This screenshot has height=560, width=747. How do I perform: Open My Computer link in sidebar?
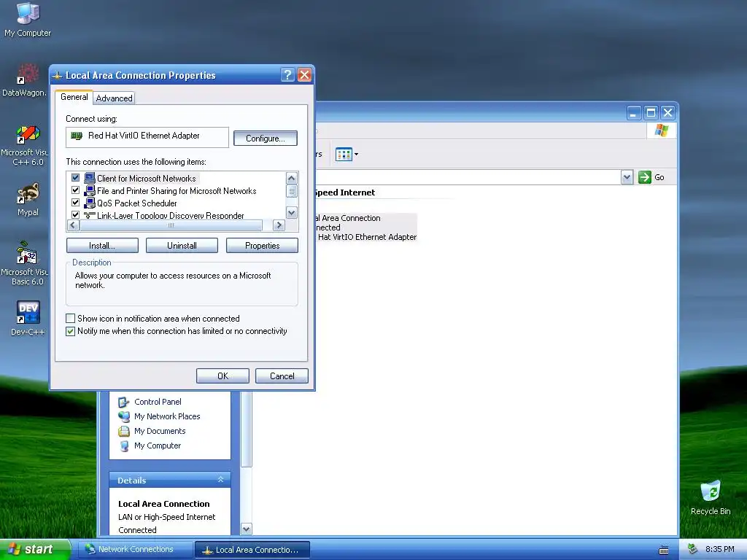click(158, 446)
